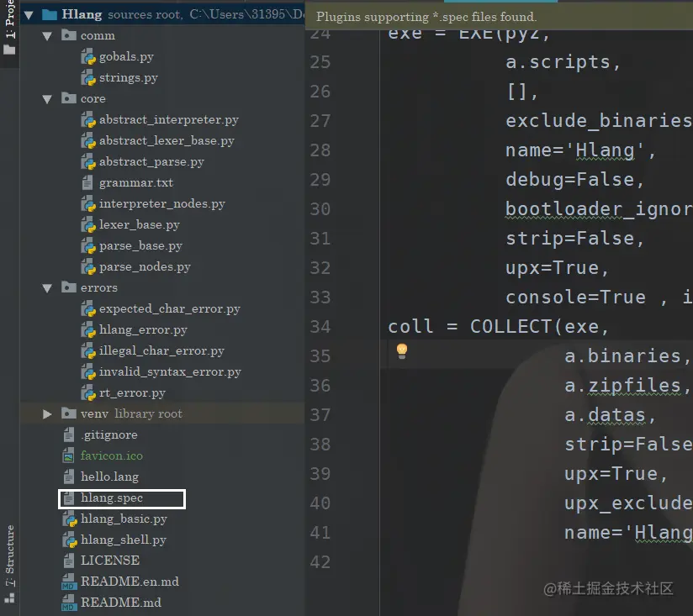Click the file icon of LICENSE
This screenshot has height=616, width=693.
coord(68,561)
